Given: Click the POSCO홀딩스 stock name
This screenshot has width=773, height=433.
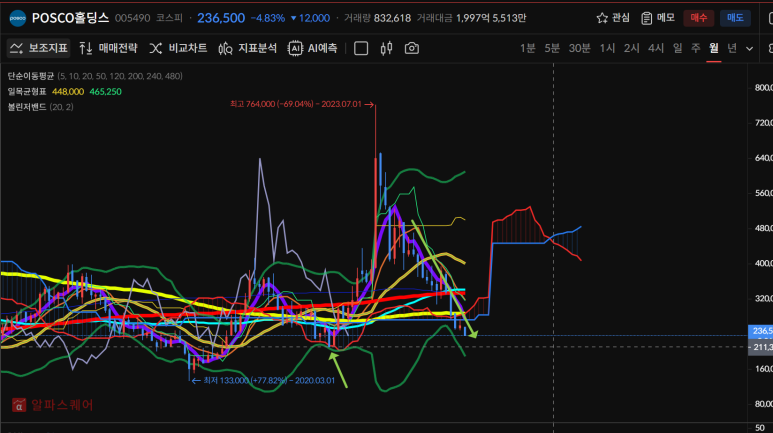Looking at the screenshot, I should click(x=70, y=18).
